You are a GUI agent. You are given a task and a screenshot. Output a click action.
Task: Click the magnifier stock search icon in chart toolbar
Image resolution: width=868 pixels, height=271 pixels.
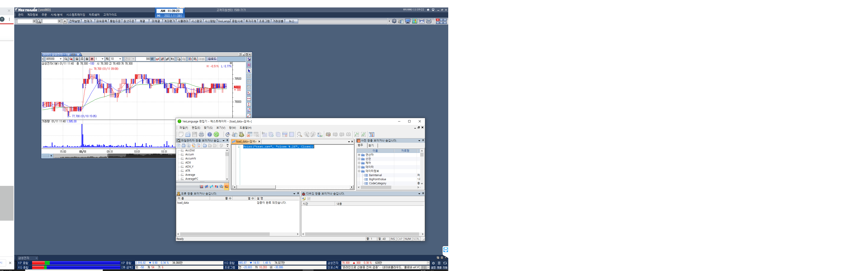point(66,59)
